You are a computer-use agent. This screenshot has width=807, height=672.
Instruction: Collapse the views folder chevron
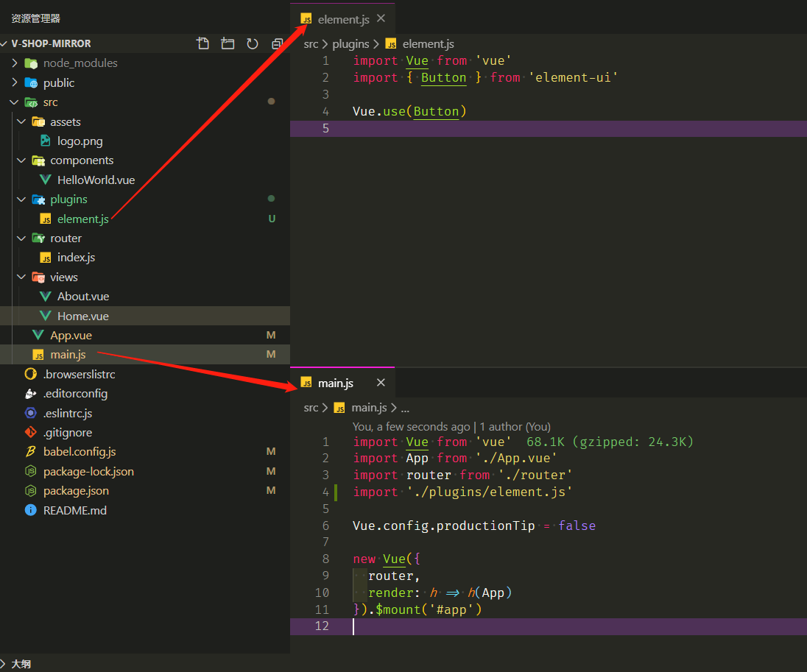[21, 277]
